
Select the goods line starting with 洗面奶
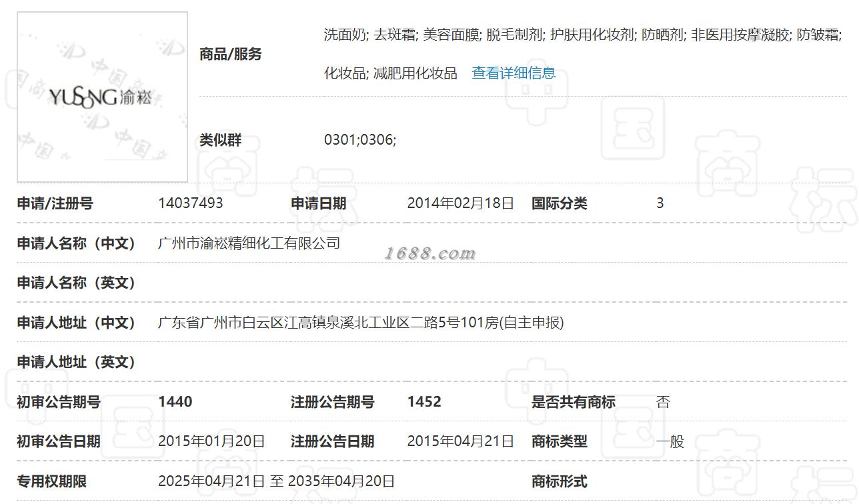pyautogui.click(x=583, y=35)
